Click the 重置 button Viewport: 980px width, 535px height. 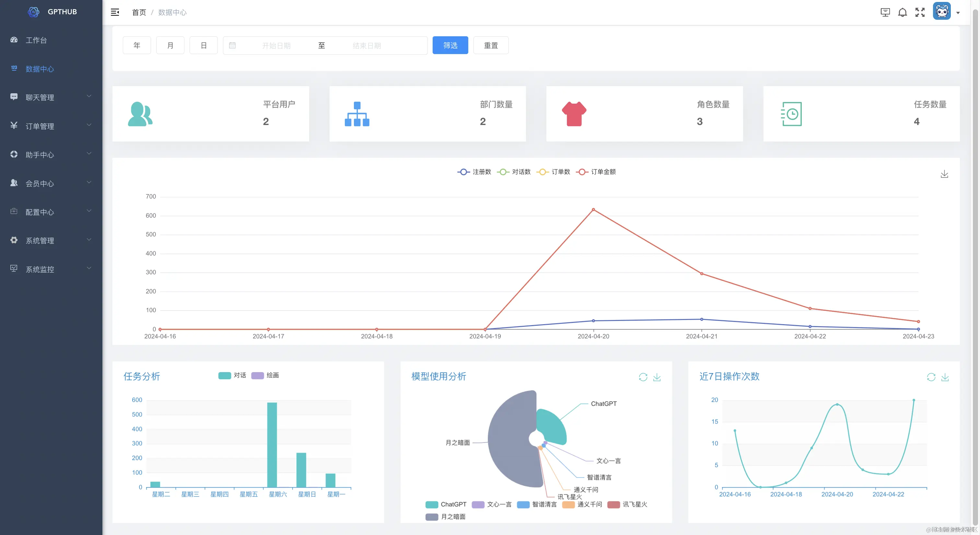tap(491, 46)
